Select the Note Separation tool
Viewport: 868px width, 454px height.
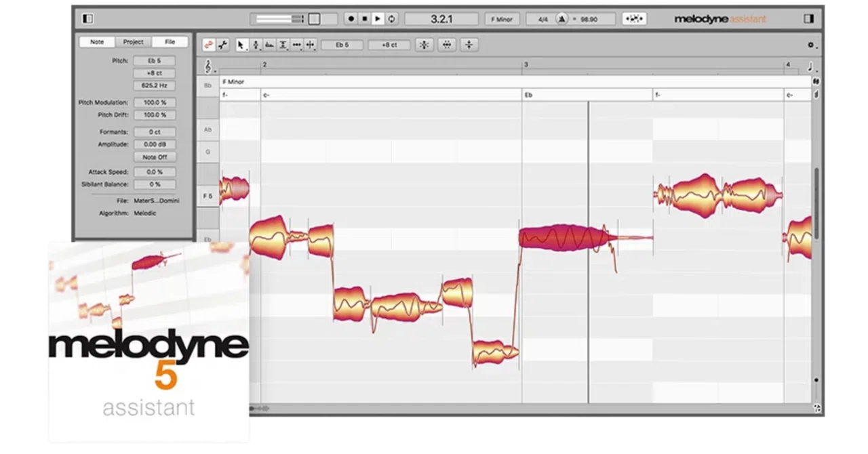[x=311, y=45]
